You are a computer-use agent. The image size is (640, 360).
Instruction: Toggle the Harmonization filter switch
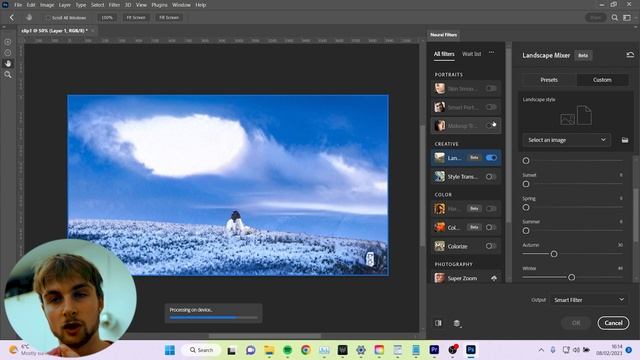coord(491,209)
